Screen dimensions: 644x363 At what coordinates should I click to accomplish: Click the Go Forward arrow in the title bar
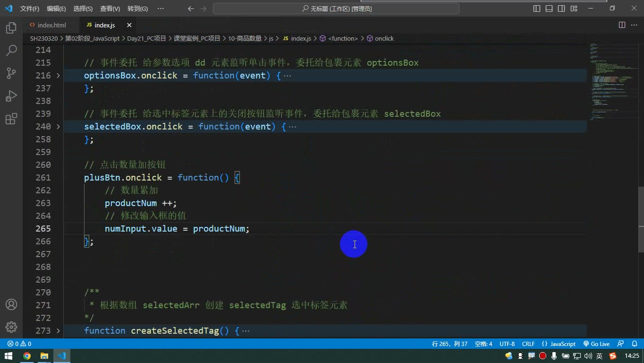click(x=203, y=9)
